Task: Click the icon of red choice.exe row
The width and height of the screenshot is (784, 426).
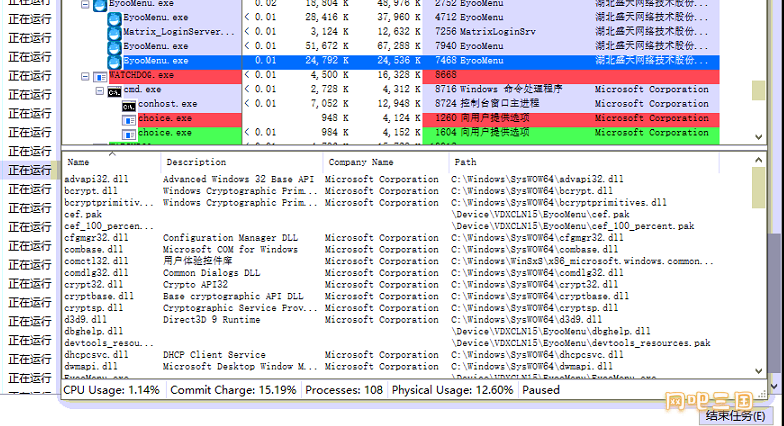Action: click(129, 120)
